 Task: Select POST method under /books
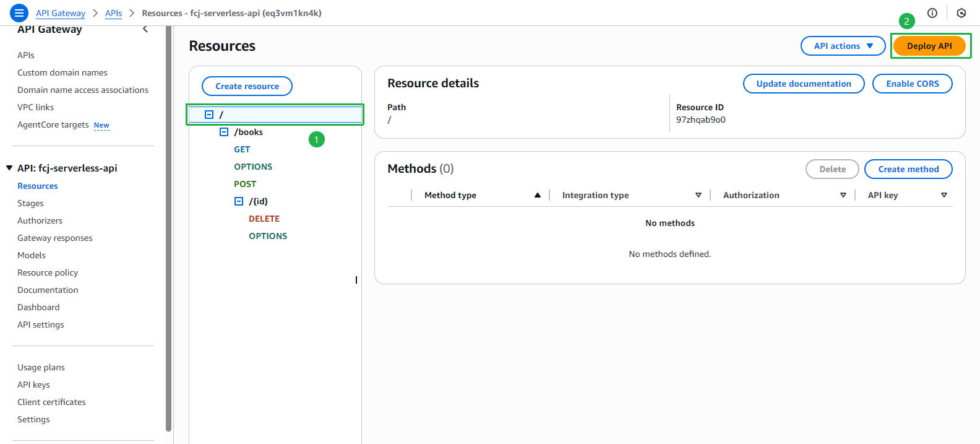(x=245, y=184)
